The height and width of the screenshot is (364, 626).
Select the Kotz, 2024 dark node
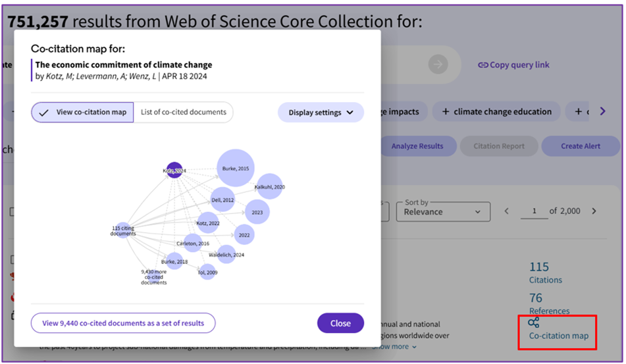tap(174, 170)
